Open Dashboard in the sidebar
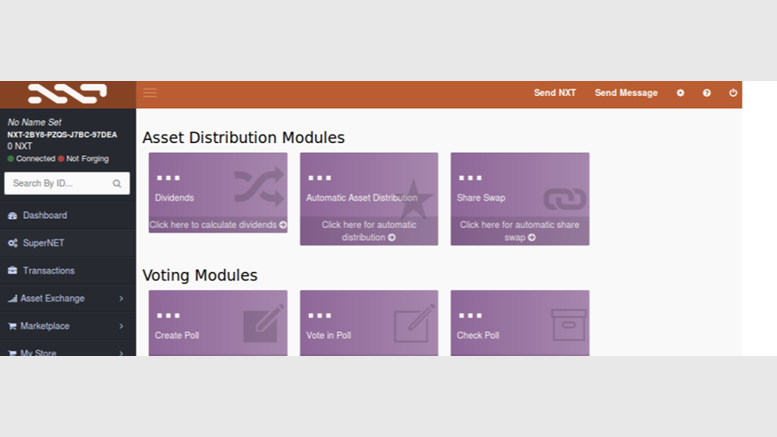The height and width of the screenshot is (437, 777). (x=68, y=216)
